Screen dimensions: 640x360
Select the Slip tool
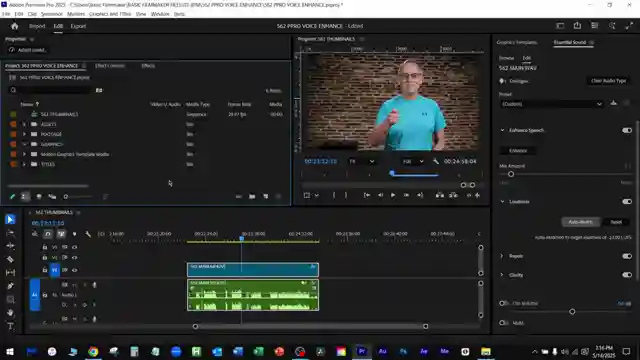pyautogui.click(x=11, y=273)
